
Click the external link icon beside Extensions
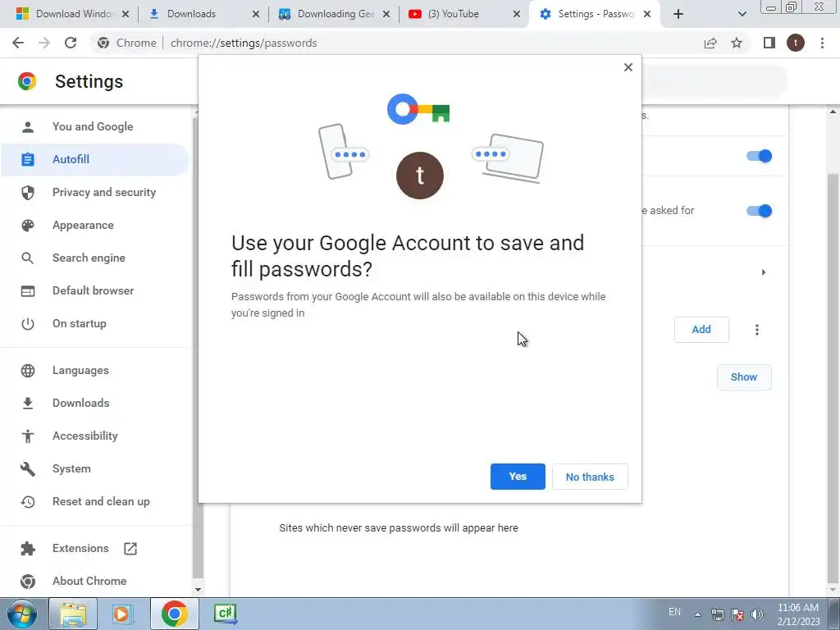click(x=130, y=549)
